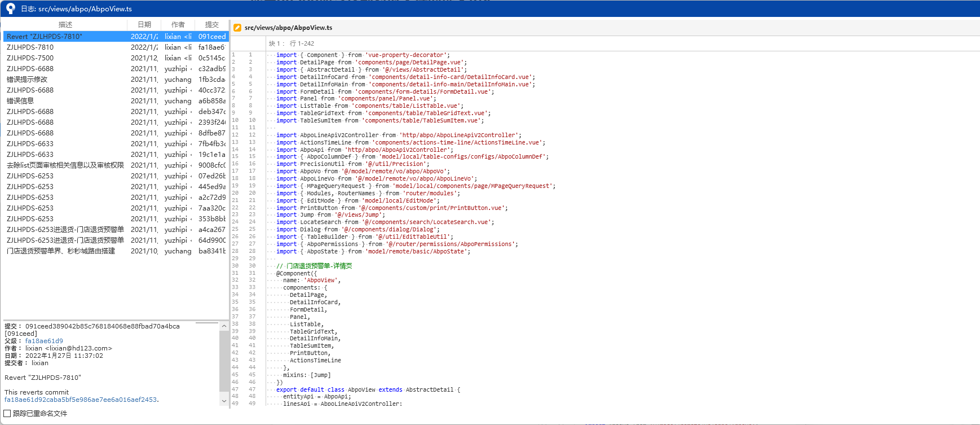The height and width of the screenshot is (425, 980).
Task: Select the Revert "ZJLHPDS-7810" commit row
Action: [115, 37]
